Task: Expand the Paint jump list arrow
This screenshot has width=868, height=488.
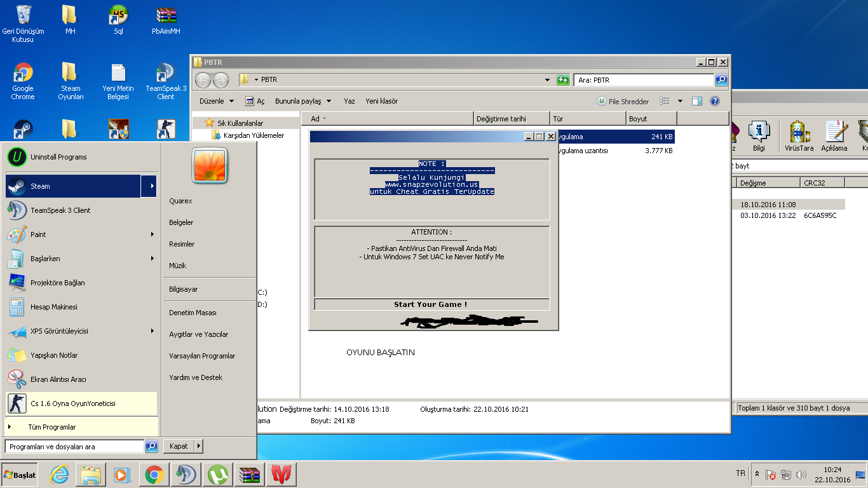Action: pyautogui.click(x=152, y=234)
